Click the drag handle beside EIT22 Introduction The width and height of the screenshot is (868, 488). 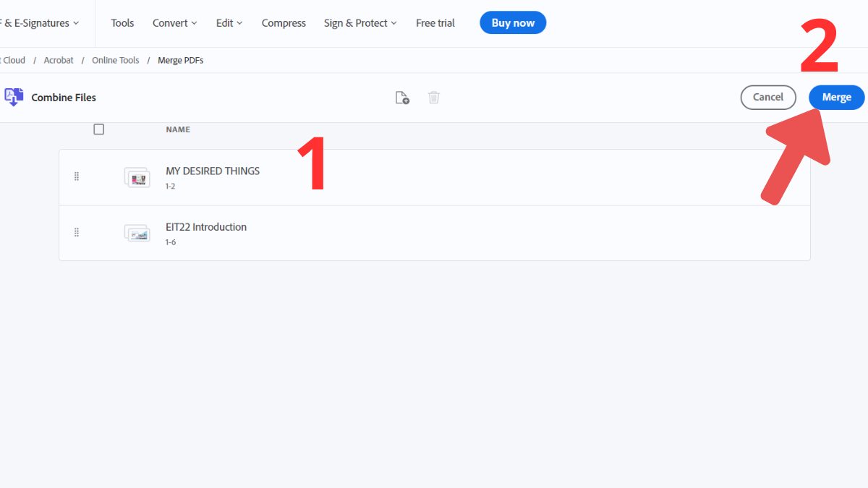pos(76,232)
